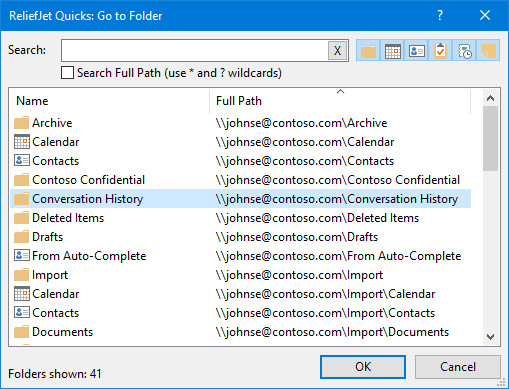Select the From Auto-Complete contacts folder
The width and height of the screenshot is (509, 389).
(x=240, y=256)
